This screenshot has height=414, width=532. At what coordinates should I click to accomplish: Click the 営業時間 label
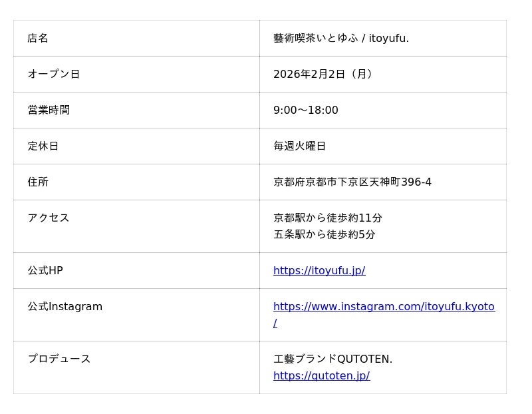click(49, 110)
